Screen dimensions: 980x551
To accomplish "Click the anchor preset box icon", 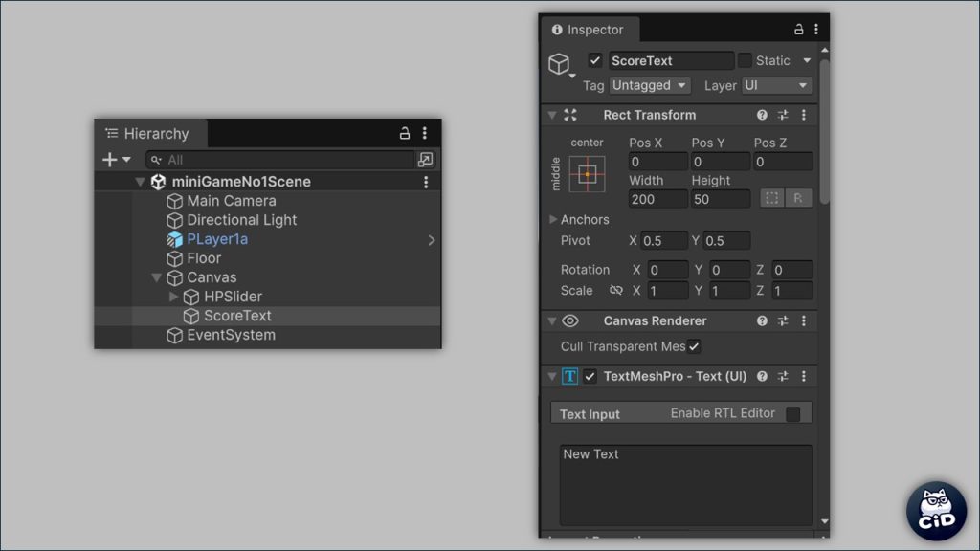I will tap(587, 174).
